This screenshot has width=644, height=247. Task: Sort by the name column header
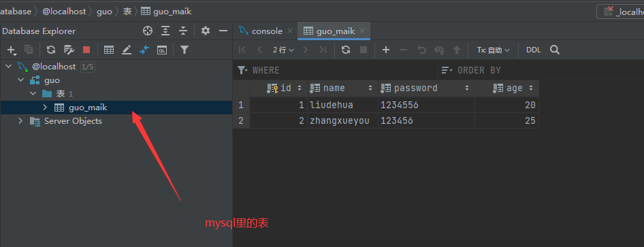click(342, 88)
